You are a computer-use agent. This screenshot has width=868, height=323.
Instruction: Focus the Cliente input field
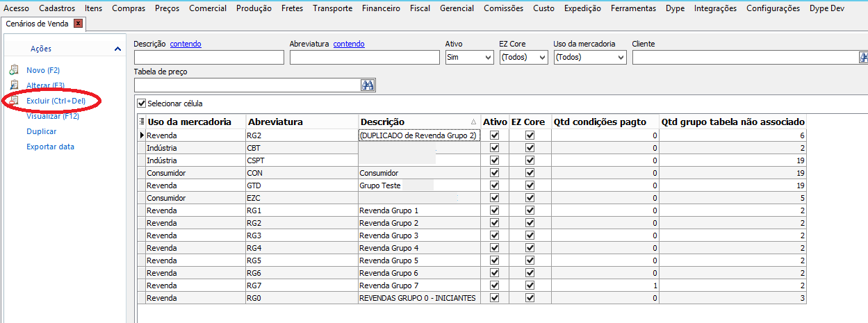(745, 58)
